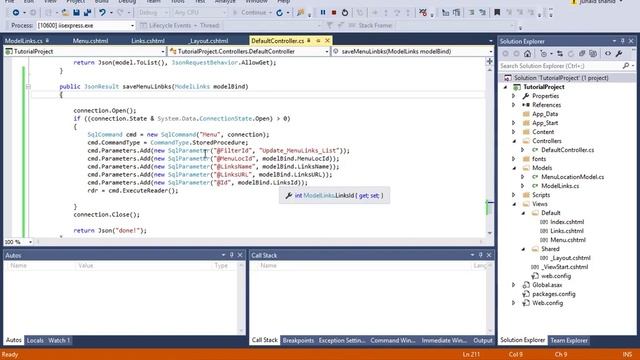The height and width of the screenshot is (360, 640).
Task: Open the editor tab overflow dropdown
Action: [490, 41]
